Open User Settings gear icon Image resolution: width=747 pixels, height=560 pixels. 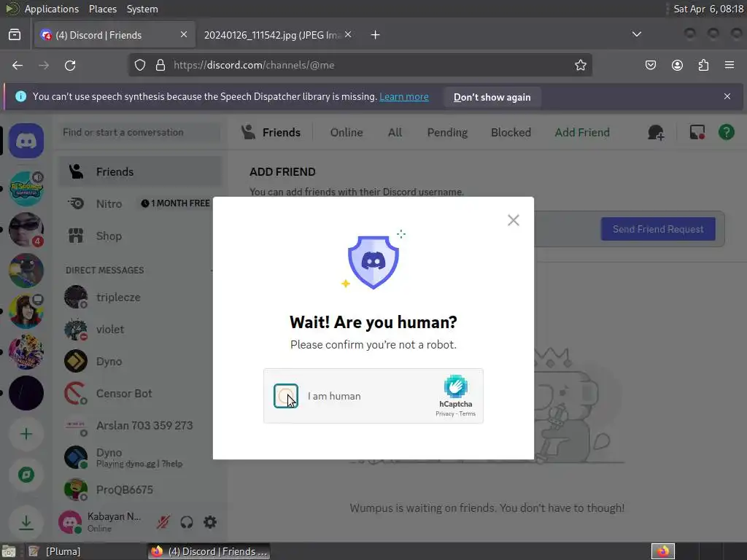210,522
